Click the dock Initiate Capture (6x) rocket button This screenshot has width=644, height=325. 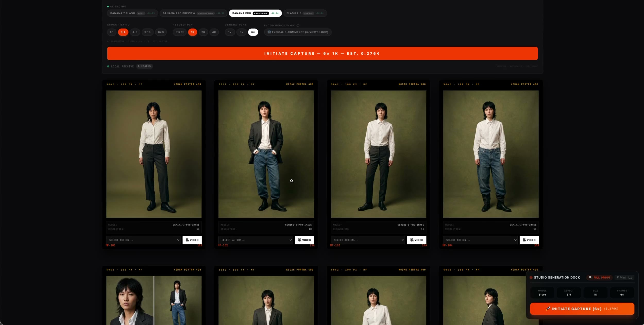(x=582, y=309)
